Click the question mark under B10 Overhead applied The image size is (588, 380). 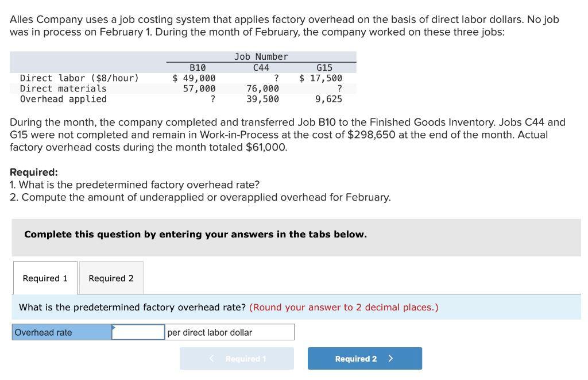click(212, 98)
